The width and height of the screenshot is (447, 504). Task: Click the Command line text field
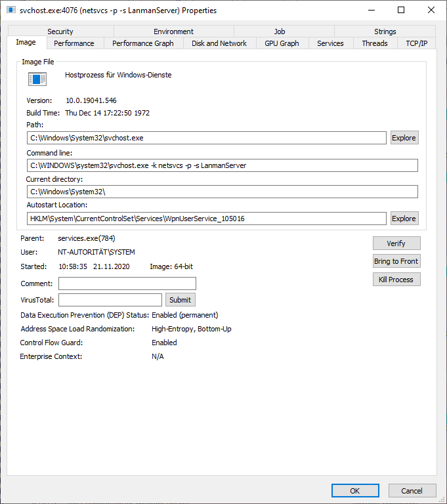(223, 165)
